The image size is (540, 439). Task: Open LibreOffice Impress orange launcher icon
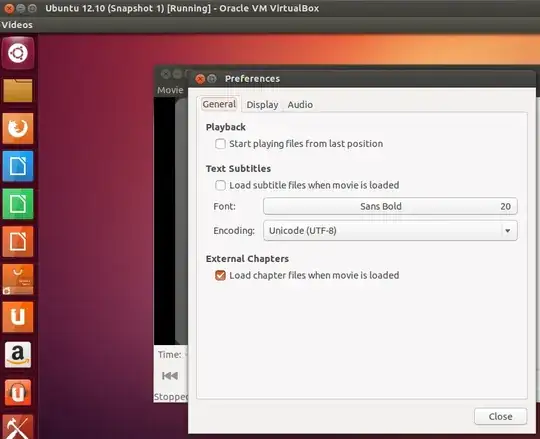[x=18, y=241]
